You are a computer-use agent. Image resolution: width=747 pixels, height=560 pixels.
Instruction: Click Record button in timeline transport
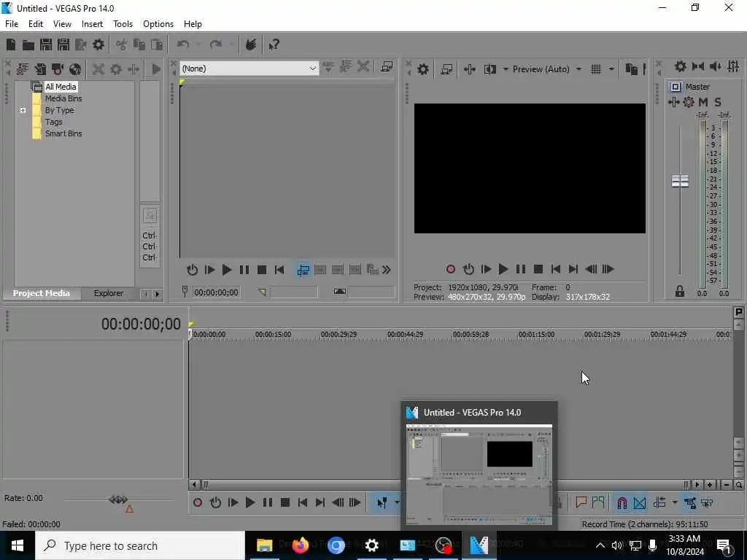(198, 502)
